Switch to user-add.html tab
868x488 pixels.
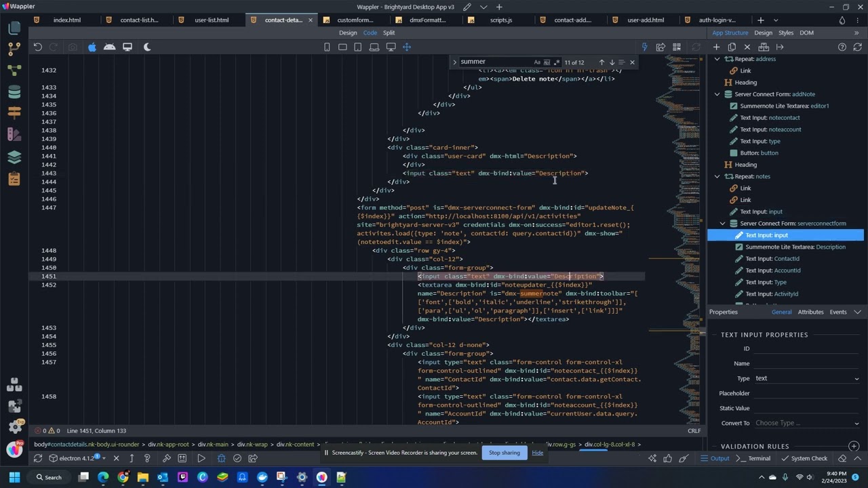click(646, 20)
